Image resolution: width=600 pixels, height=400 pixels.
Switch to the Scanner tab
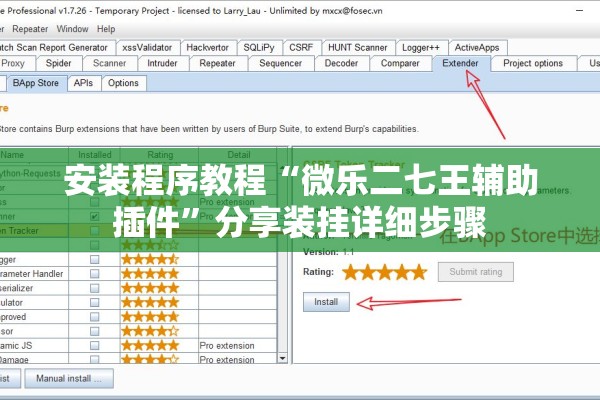(109, 63)
